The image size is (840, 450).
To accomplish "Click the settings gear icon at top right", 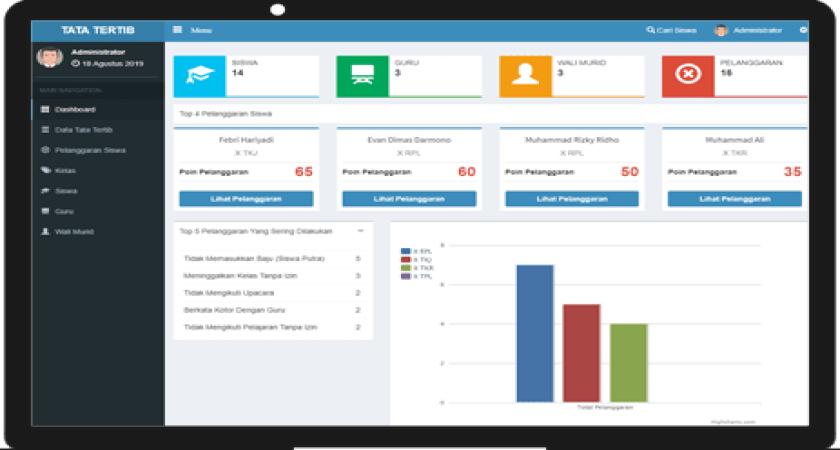I will [803, 31].
